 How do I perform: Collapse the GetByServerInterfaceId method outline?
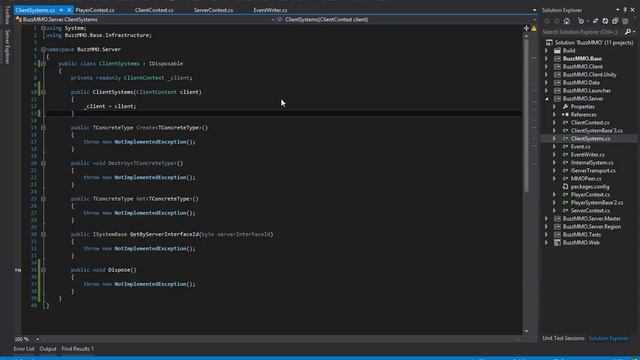(x=43, y=234)
